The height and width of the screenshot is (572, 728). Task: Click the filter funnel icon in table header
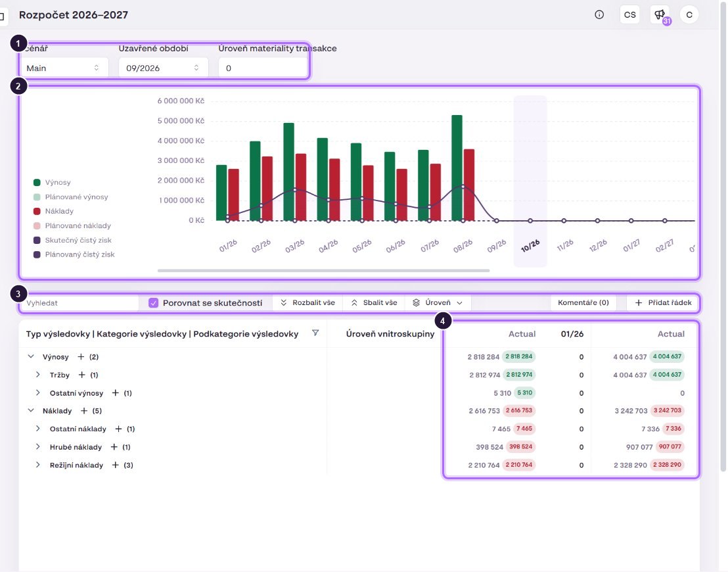[315, 333]
